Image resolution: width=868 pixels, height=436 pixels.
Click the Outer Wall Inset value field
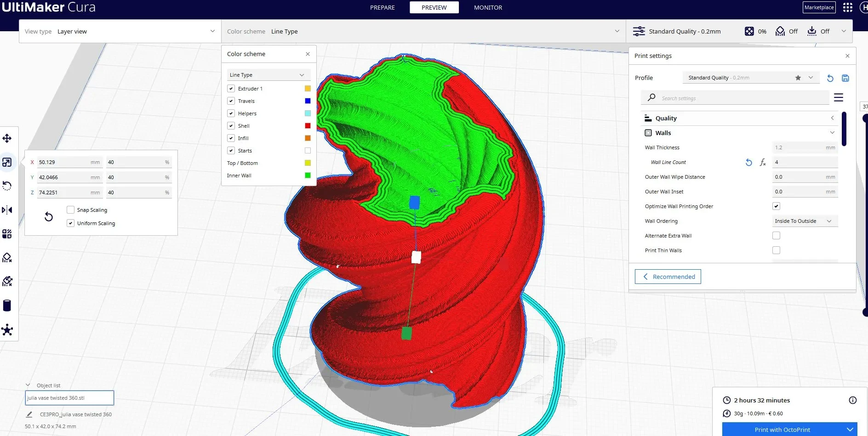[805, 192]
